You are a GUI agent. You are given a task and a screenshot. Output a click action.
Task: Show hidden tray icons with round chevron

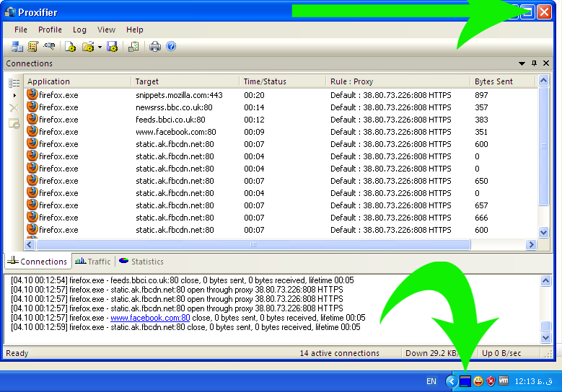coord(451,382)
